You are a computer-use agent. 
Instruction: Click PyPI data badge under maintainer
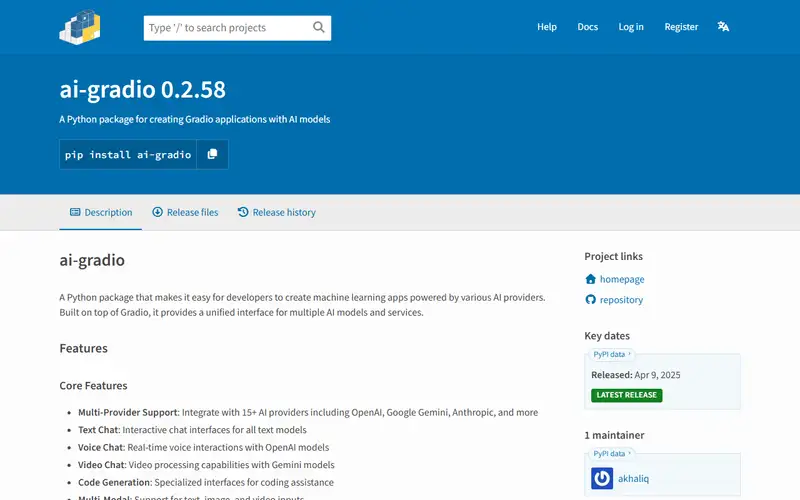[611, 454]
